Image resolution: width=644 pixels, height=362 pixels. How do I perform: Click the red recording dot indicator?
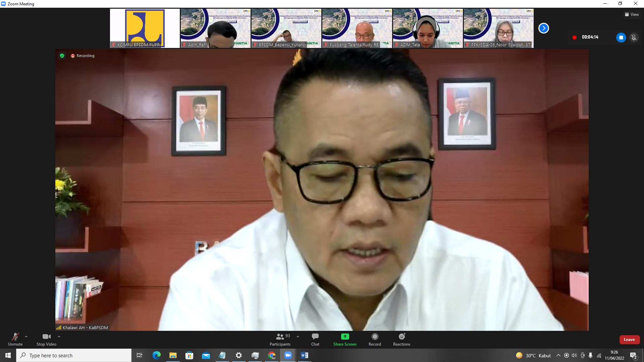tap(574, 37)
